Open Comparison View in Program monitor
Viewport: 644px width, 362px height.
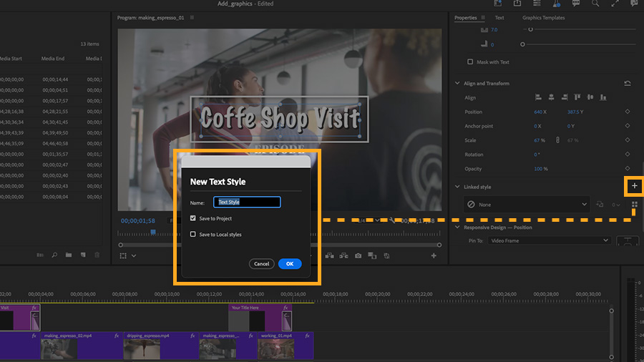tap(372, 255)
